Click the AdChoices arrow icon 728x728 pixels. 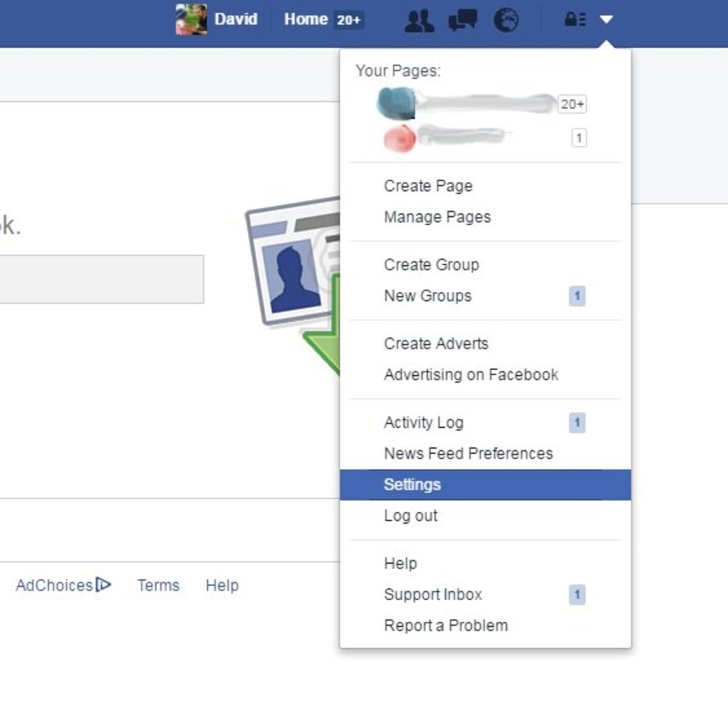click(103, 585)
